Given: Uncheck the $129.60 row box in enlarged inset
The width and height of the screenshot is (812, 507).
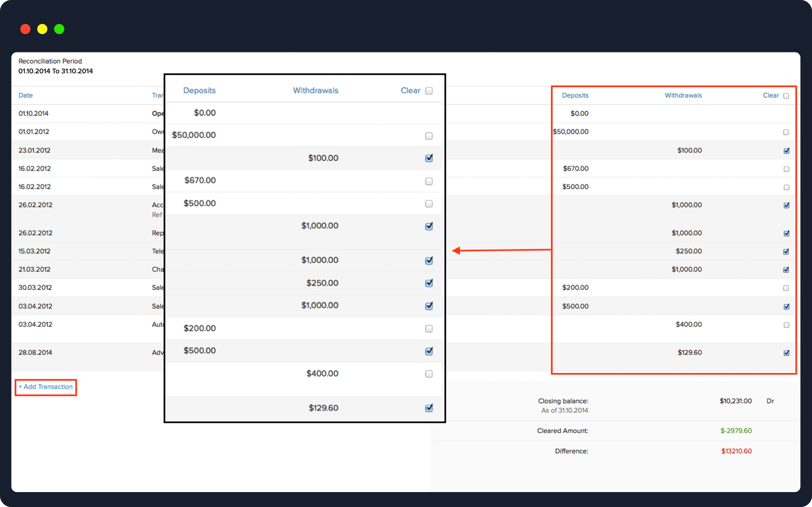Looking at the screenshot, I should click(x=429, y=408).
